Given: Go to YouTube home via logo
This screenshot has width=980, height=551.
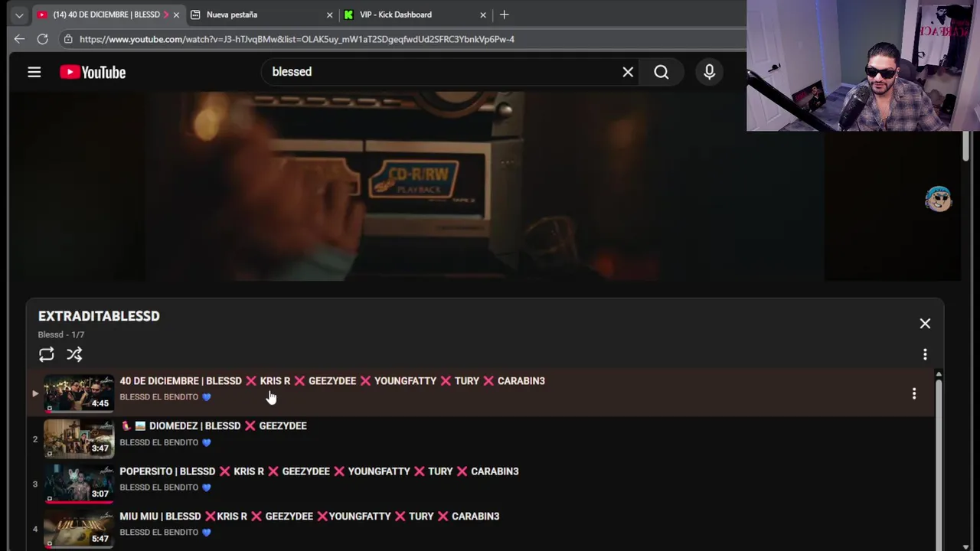Looking at the screenshot, I should pos(93,72).
